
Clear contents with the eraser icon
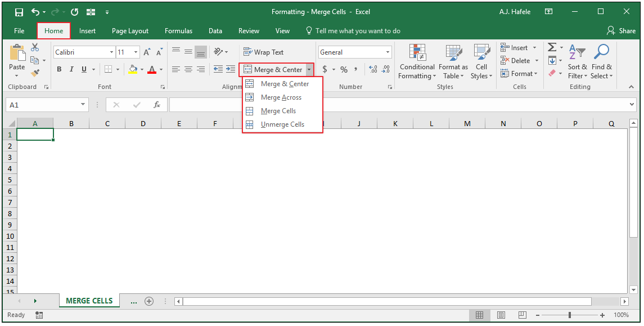[552, 73]
